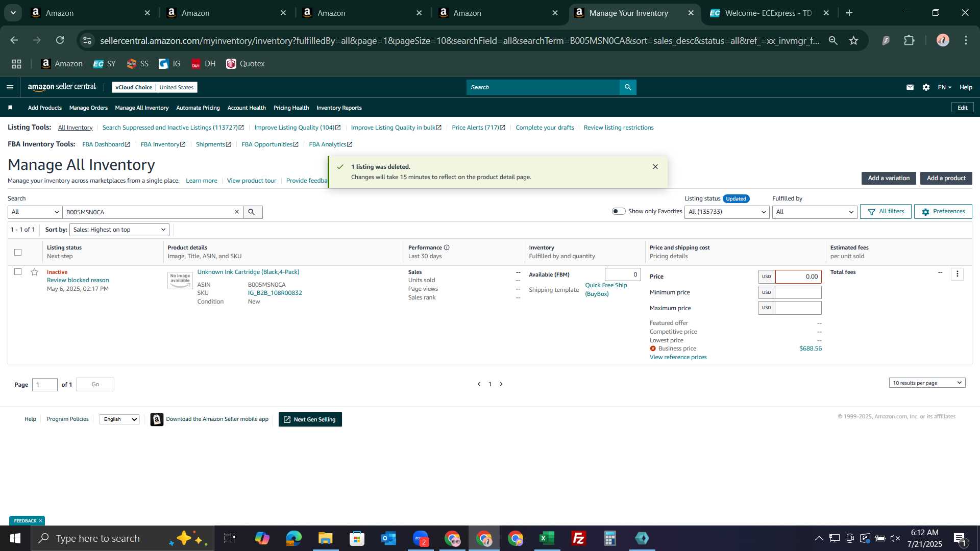This screenshot has width=980, height=551.
Task: Expand the EN language menu in header
Action: [x=944, y=87]
